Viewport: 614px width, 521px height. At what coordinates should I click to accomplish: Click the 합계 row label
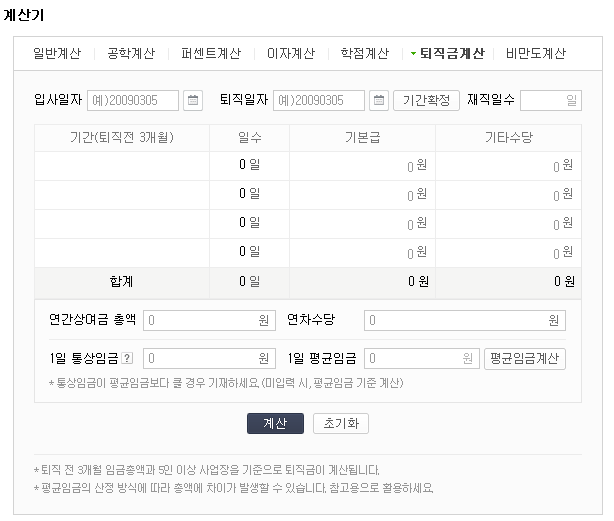tap(121, 281)
